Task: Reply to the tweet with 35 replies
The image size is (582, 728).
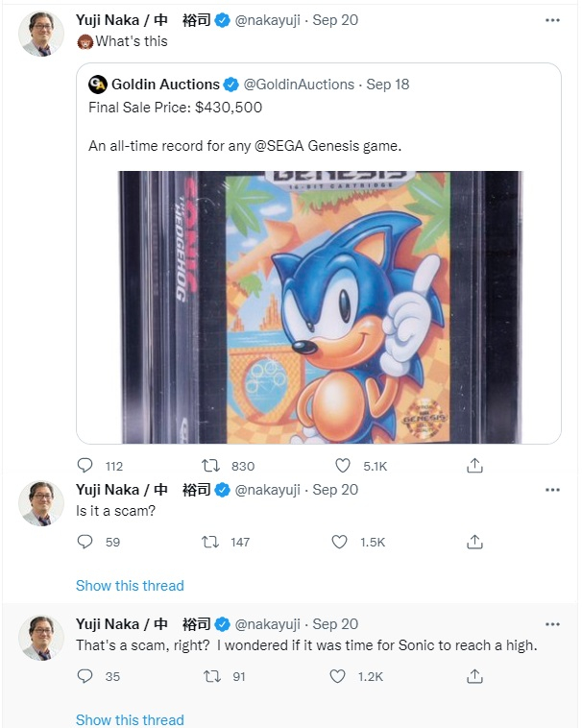Action: click(x=85, y=676)
